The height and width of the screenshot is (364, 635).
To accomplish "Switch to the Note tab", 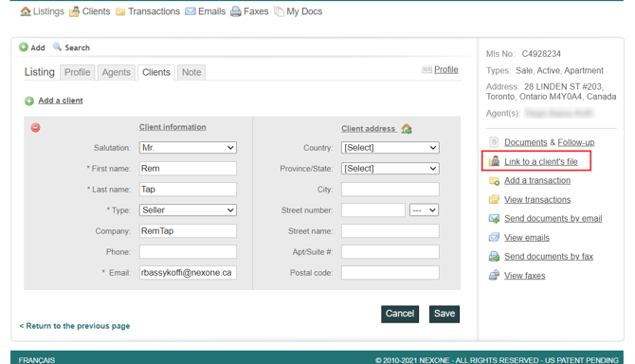I will coord(191,72).
